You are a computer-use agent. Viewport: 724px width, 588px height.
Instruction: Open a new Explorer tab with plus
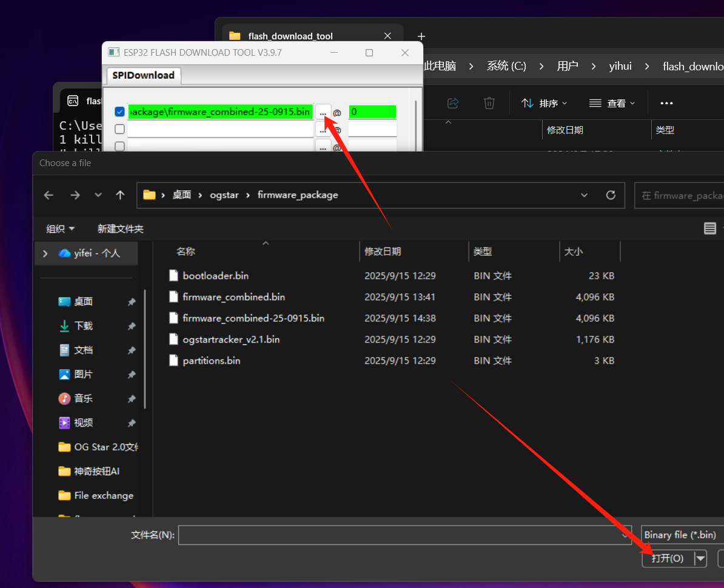[421, 36]
